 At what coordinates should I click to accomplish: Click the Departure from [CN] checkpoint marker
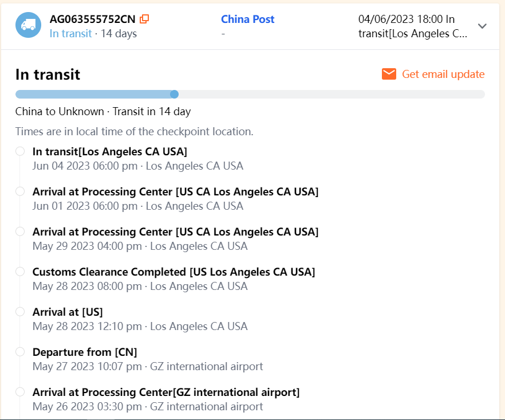[x=20, y=352]
